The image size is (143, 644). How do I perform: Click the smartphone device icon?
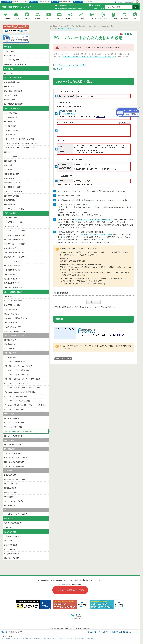[x=134, y=34]
